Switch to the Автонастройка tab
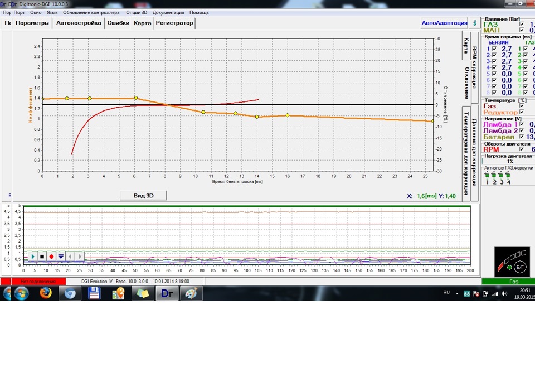This screenshot has height=392, width=535. [79, 23]
